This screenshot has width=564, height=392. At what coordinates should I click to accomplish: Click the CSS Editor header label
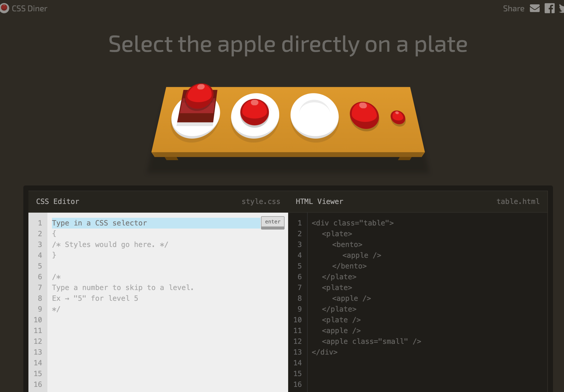coord(58,201)
